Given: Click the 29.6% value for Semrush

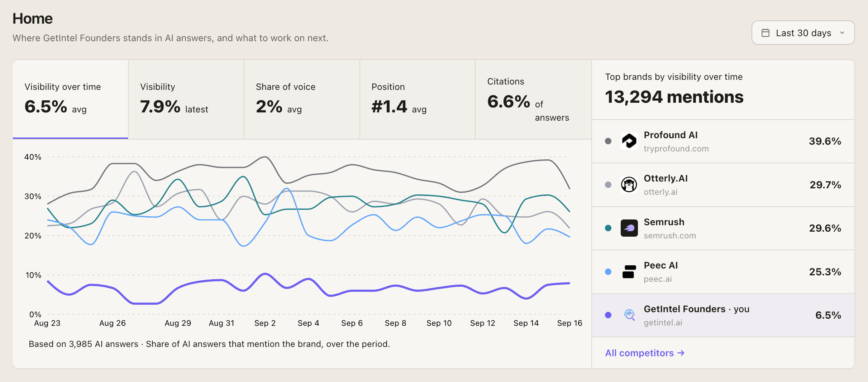Looking at the screenshot, I should (x=825, y=228).
